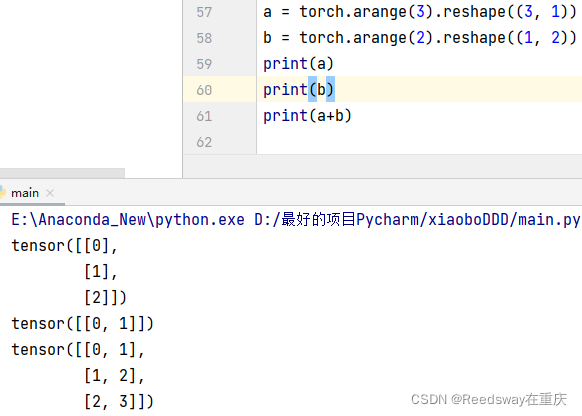Click the Python icon on main tab
The height and width of the screenshot is (416, 582).
(2, 193)
